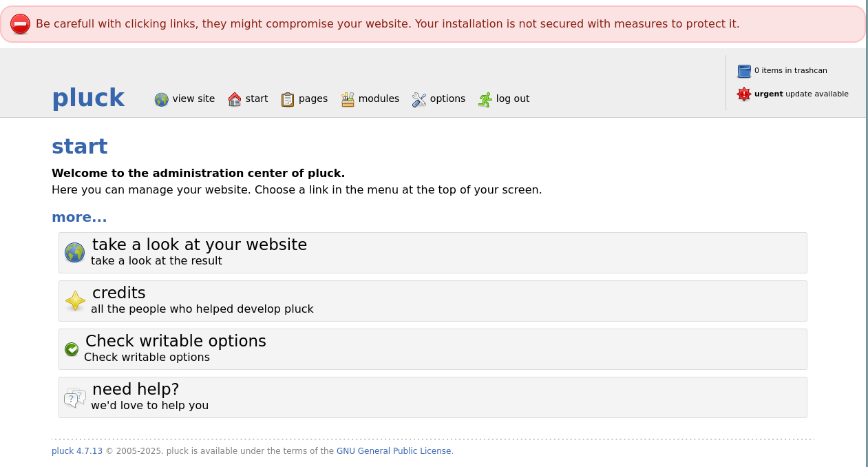Open the modules menu item
The height and width of the screenshot is (467, 868).
coord(370,99)
